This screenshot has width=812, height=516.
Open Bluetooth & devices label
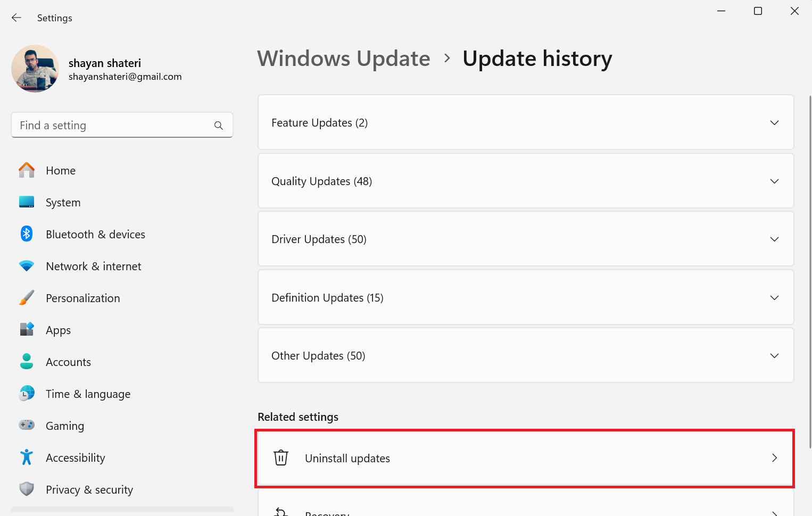(x=95, y=235)
